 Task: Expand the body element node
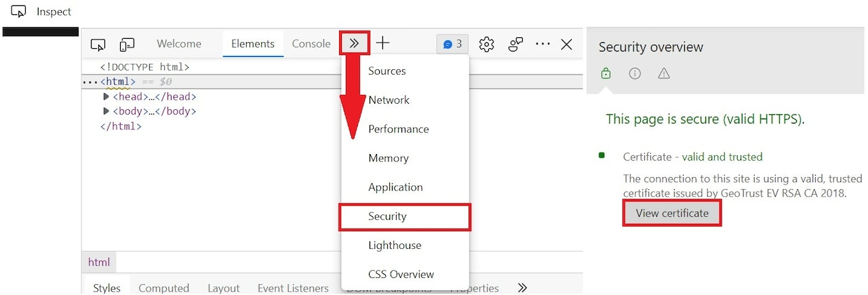point(106,111)
